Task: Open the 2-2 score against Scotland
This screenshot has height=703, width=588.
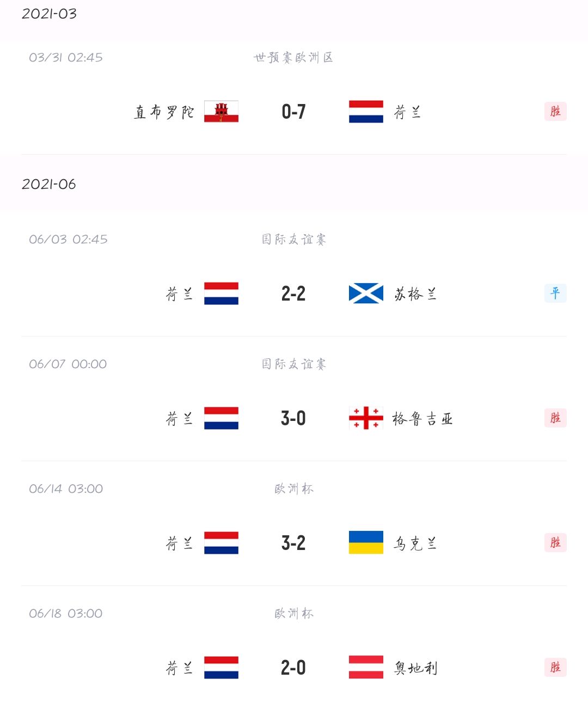Action: 293,294
